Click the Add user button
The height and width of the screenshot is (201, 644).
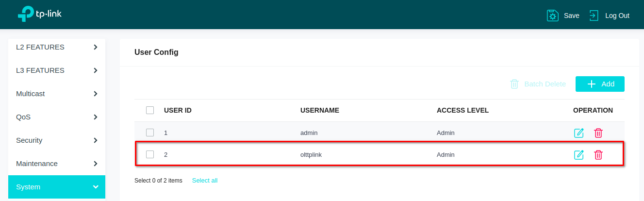point(600,84)
